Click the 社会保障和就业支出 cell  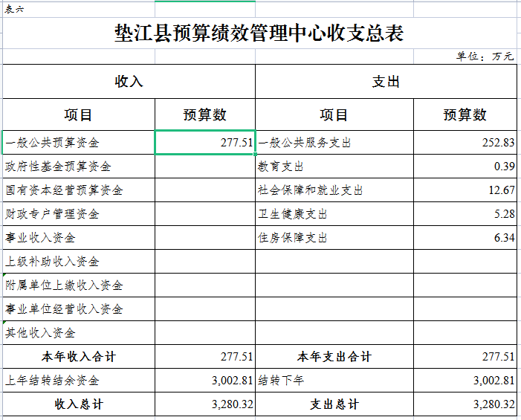click(334, 190)
